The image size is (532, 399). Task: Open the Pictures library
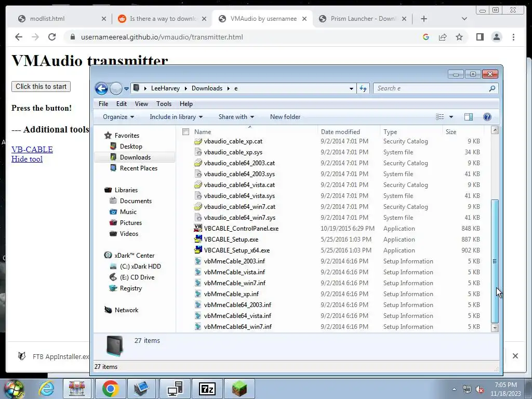coord(130,222)
